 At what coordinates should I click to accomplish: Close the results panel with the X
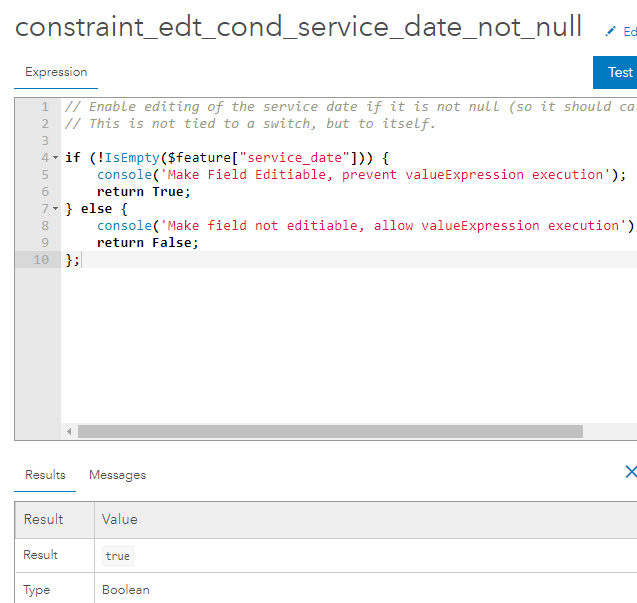point(630,472)
